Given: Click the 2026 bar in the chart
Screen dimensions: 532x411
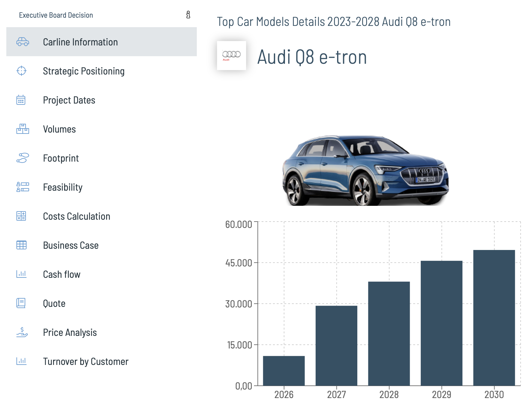Looking at the screenshot, I should (284, 371).
